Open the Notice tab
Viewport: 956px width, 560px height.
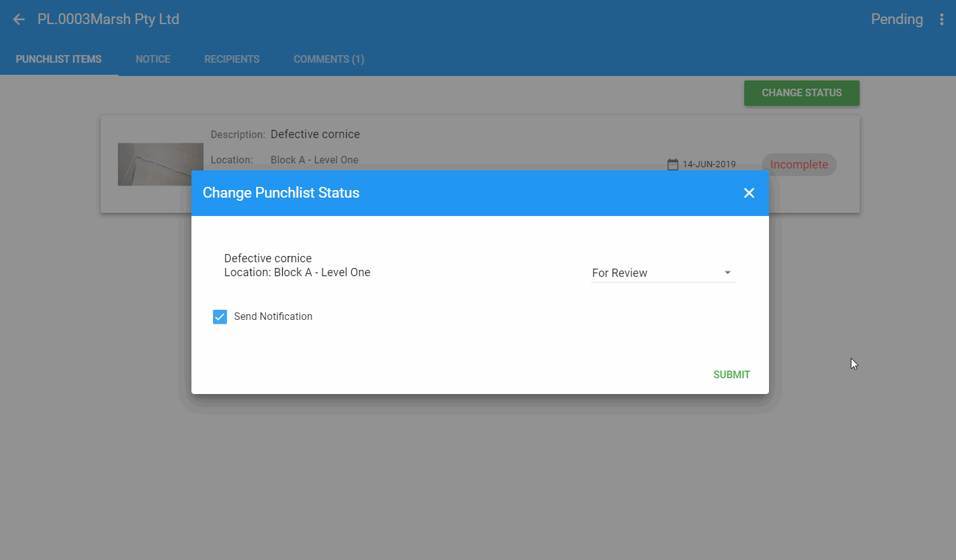tap(153, 60)
